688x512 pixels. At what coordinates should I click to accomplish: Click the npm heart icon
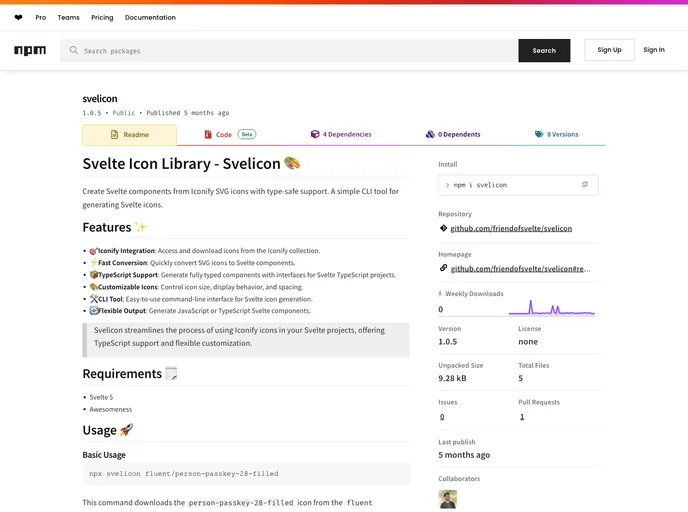18,18
